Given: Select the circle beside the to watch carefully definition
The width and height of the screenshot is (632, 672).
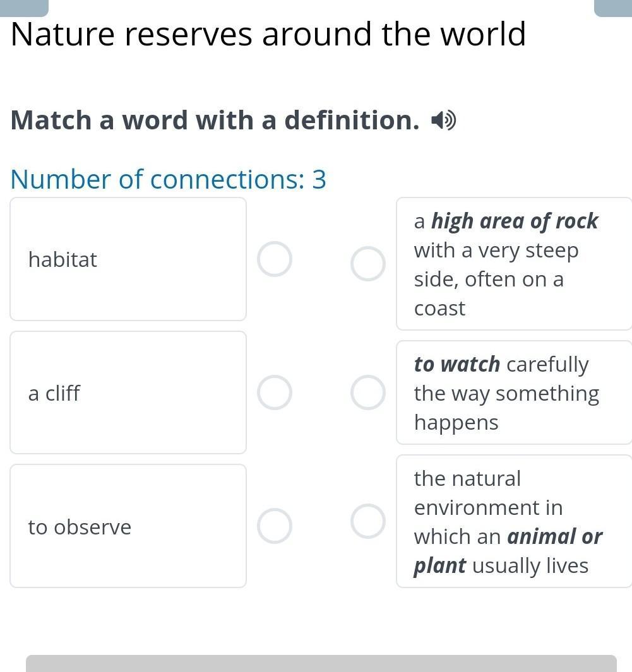Looking at the screenshot, I should pyautogui.click(x=368, y=392).
